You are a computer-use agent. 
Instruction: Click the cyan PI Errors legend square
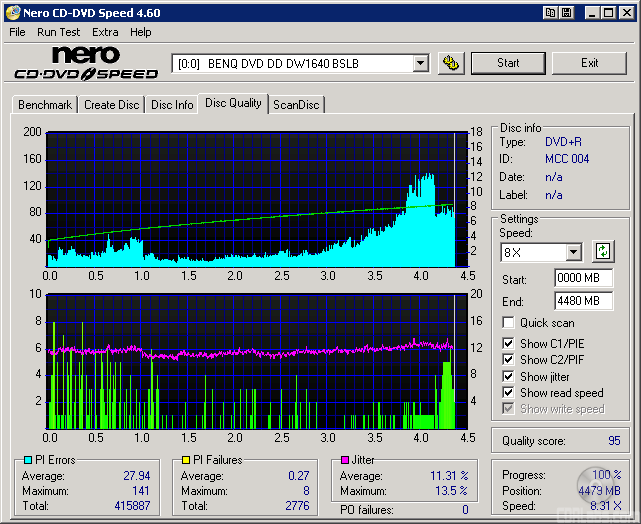[26, 460]
